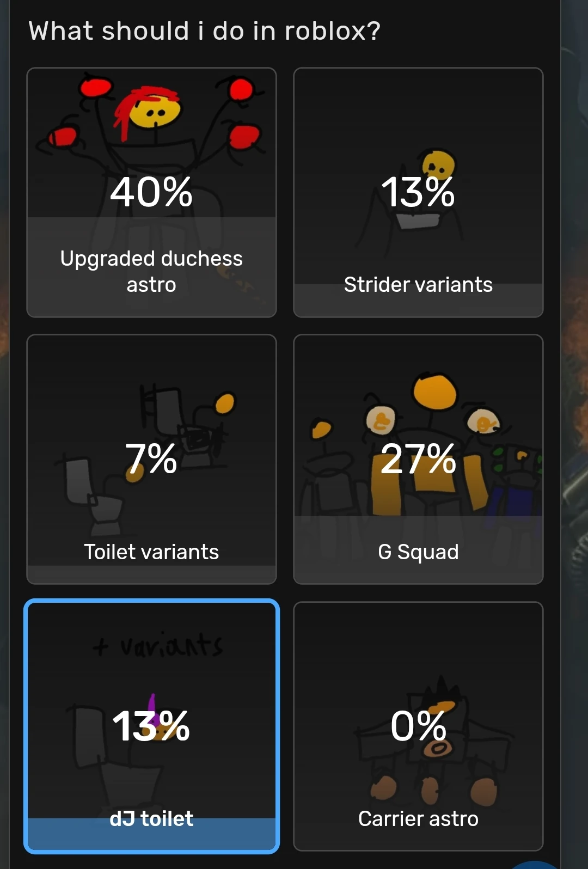Click the 27% result on G Squad
Screen dimensions: 588x869
click(x=418, y=458)
